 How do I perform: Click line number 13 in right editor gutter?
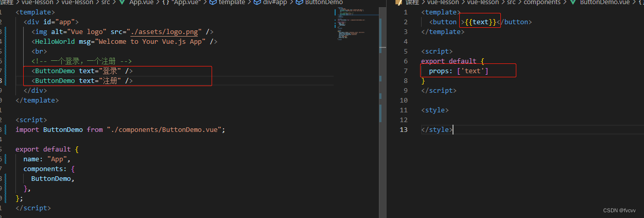404,129
